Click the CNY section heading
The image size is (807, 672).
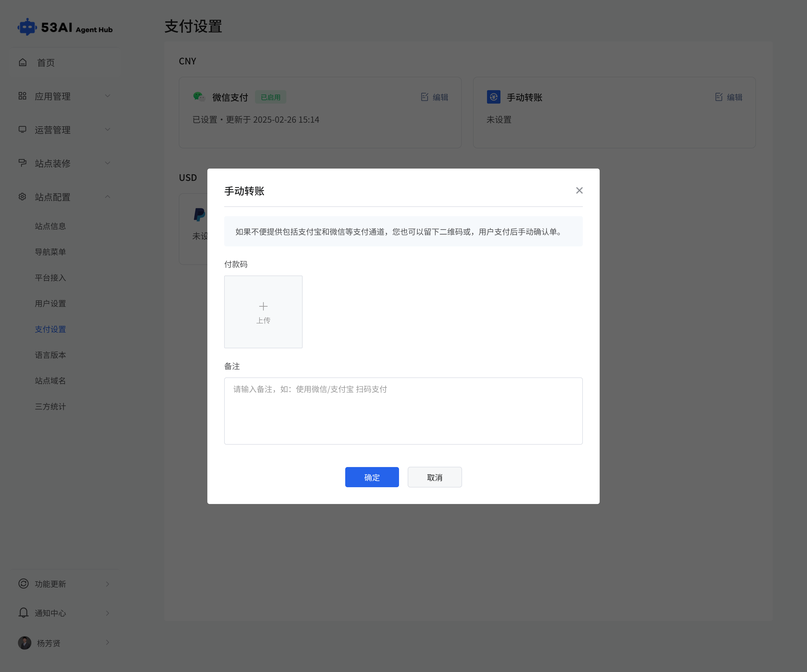(187, 61)
